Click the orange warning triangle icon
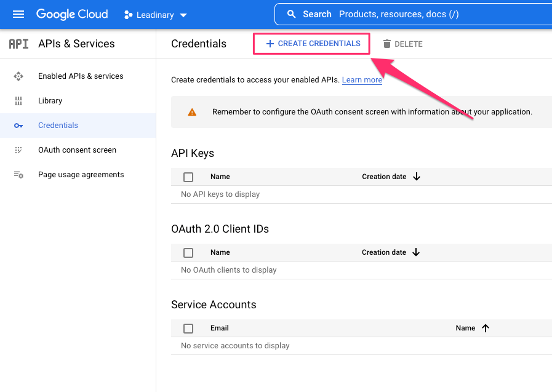Viewport: 552px width, 392px height. pos(192,112)
